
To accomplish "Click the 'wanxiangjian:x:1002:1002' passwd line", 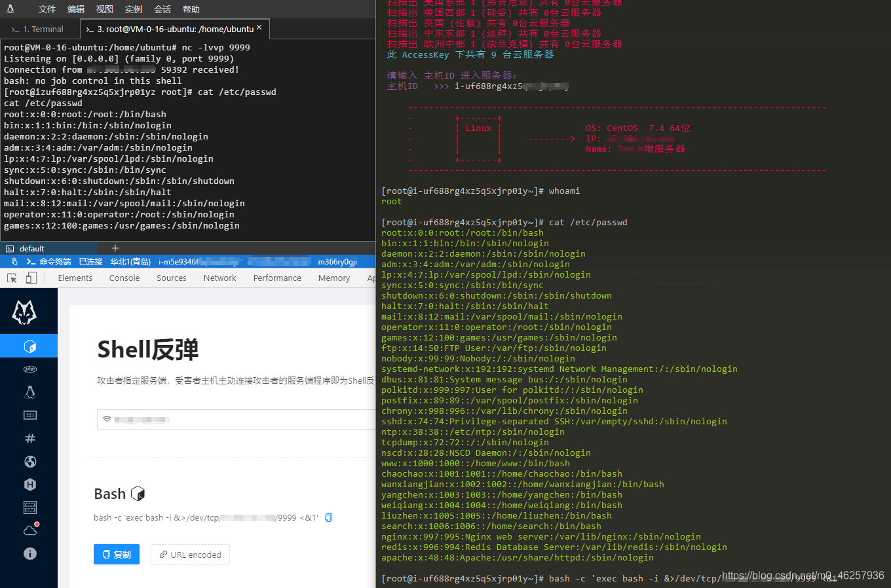I will pyautogui.click(x=523, y=485).
